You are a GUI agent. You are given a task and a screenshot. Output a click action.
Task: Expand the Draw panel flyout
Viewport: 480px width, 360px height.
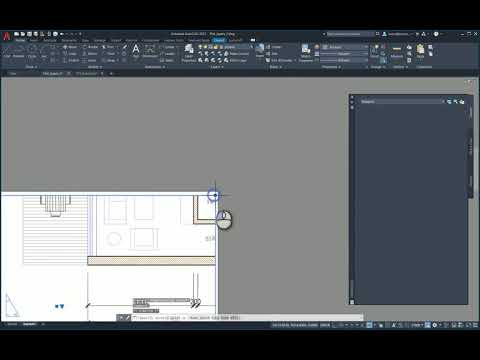[32, 67]
